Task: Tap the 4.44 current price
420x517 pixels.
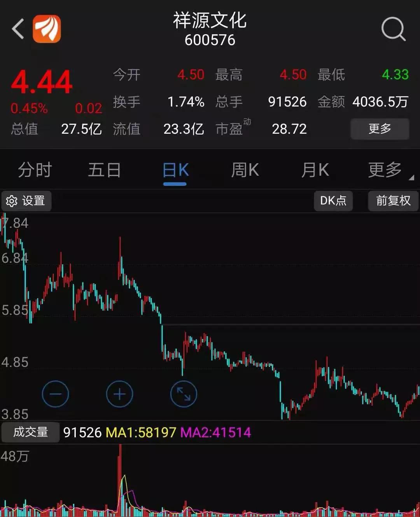Action: click(42, 82)
